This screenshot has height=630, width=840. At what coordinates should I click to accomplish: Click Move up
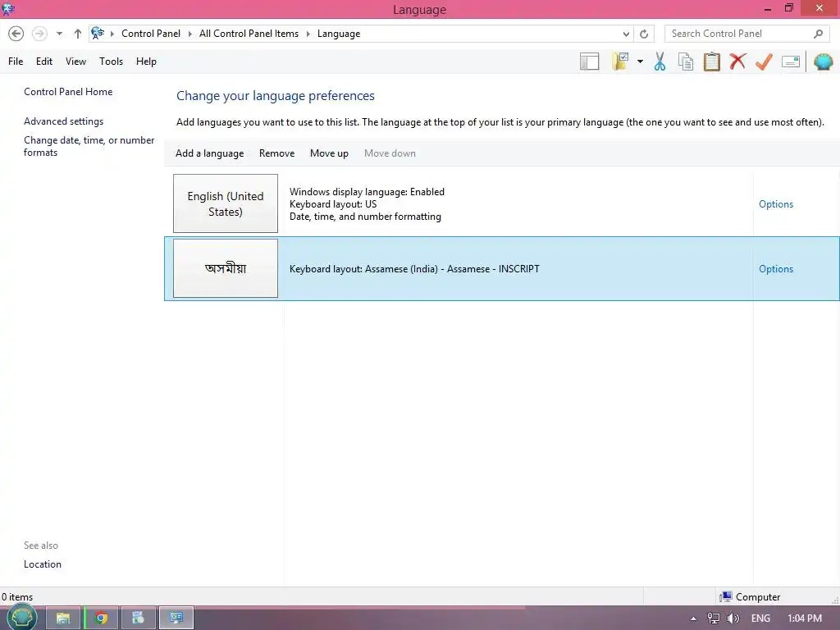pyautogui.click(x=329, y=153)
